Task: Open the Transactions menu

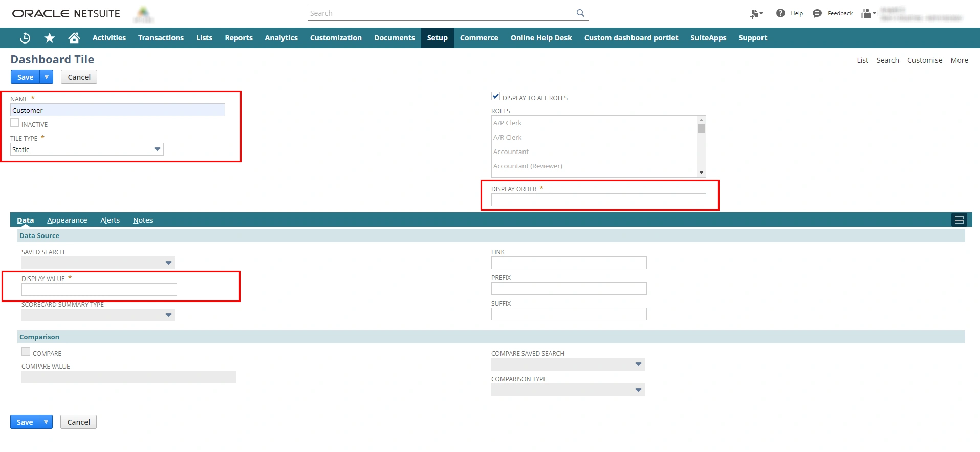Action: pos(161,38)
